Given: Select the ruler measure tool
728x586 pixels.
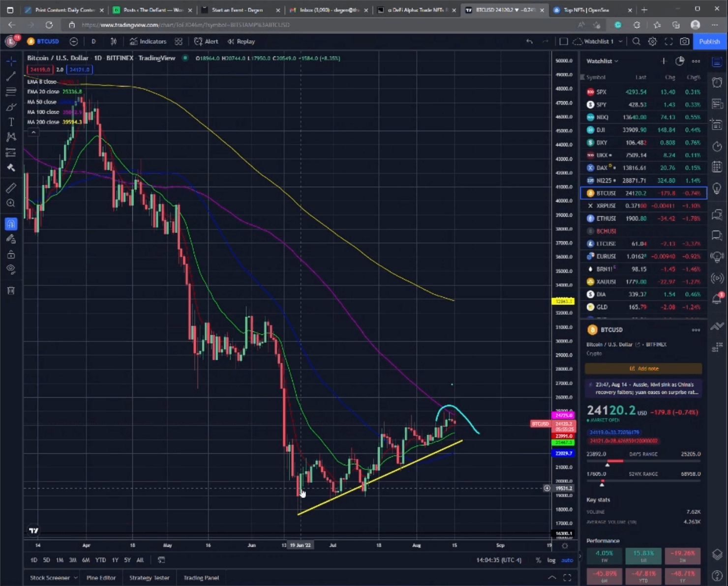Looking at the screenshot, I should (11, 188).
